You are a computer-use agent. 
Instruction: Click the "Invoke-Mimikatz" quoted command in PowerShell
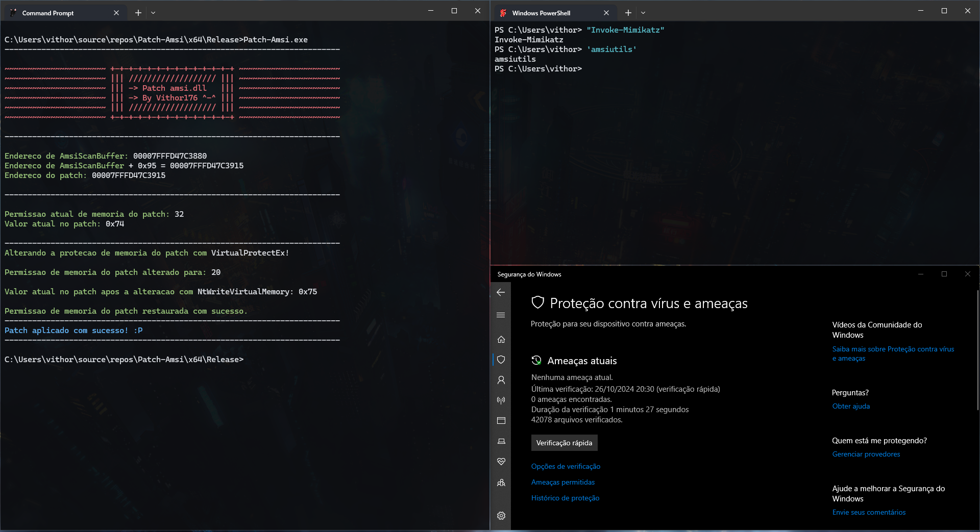(x=625, y=30)
